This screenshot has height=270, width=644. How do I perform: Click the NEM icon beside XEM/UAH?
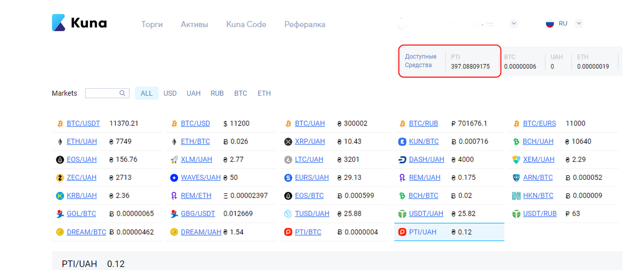point(516,160)
